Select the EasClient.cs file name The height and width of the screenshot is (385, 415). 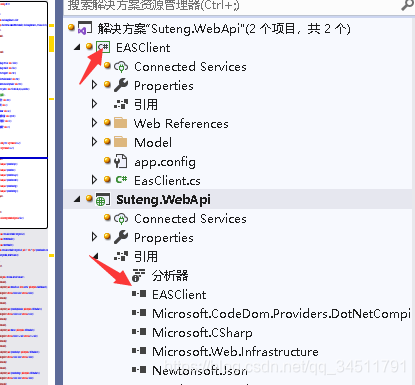167,181
